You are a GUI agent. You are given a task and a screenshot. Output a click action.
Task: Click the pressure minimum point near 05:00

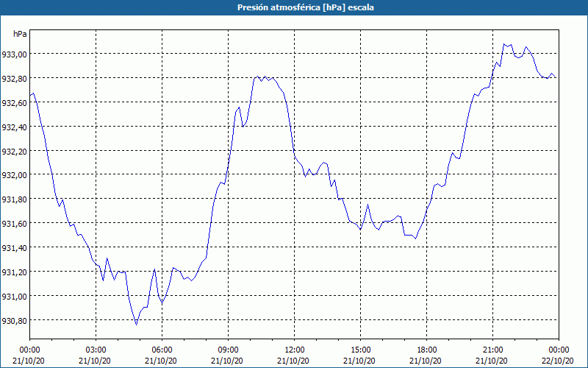137,325
